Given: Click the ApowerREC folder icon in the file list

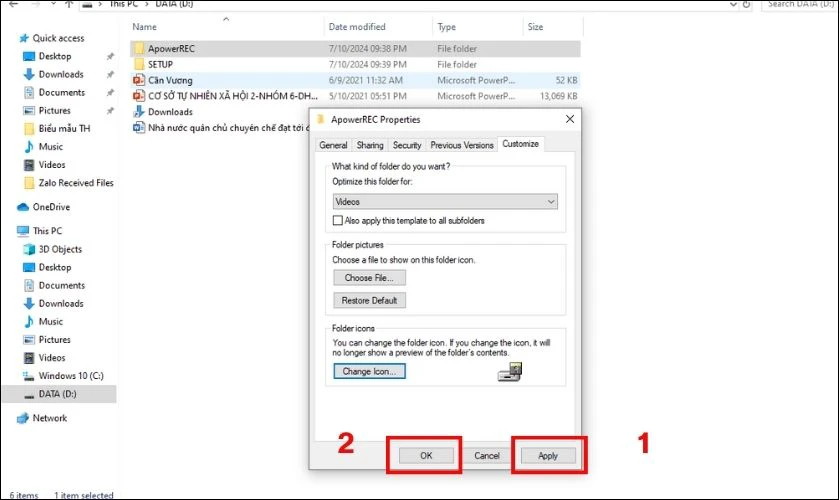Looking at the screenshot, I should pos(139,49).
